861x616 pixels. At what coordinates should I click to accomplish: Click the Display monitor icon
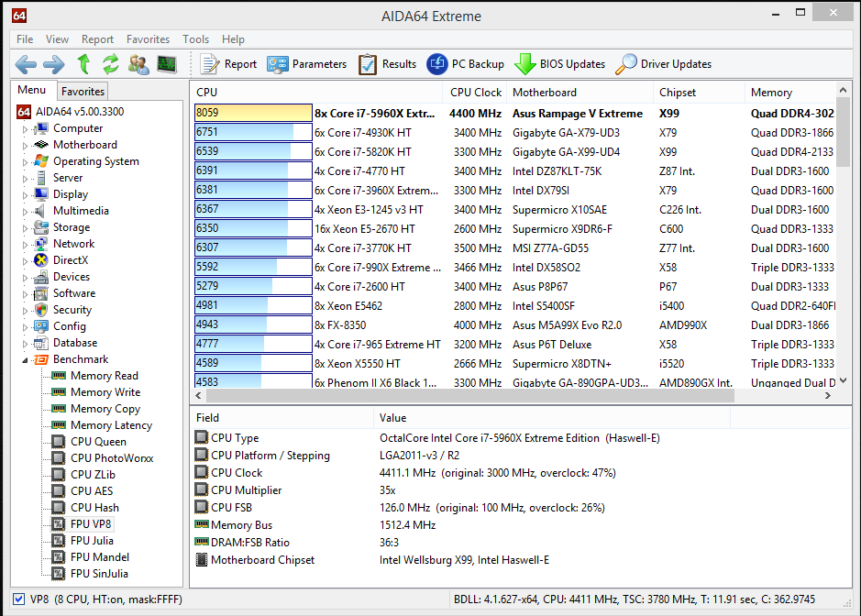41,194
